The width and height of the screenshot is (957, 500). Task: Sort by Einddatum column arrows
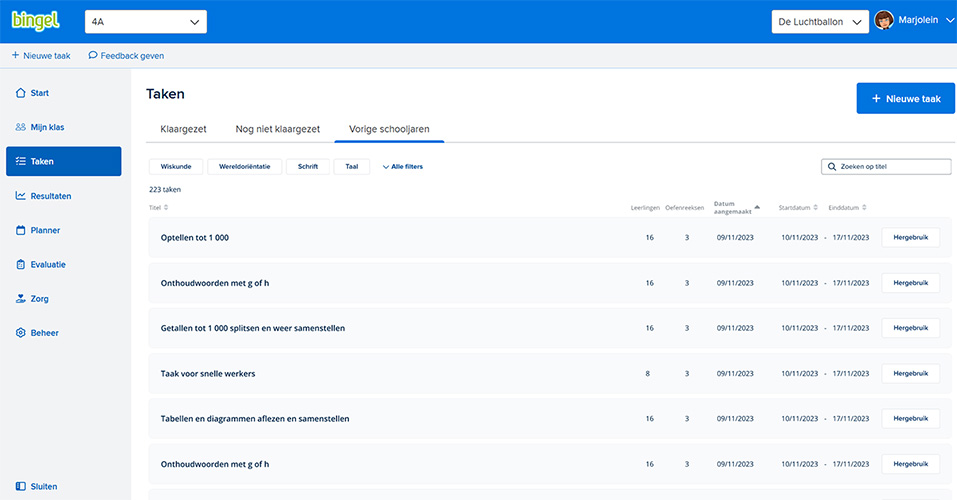tap(864, 208)
